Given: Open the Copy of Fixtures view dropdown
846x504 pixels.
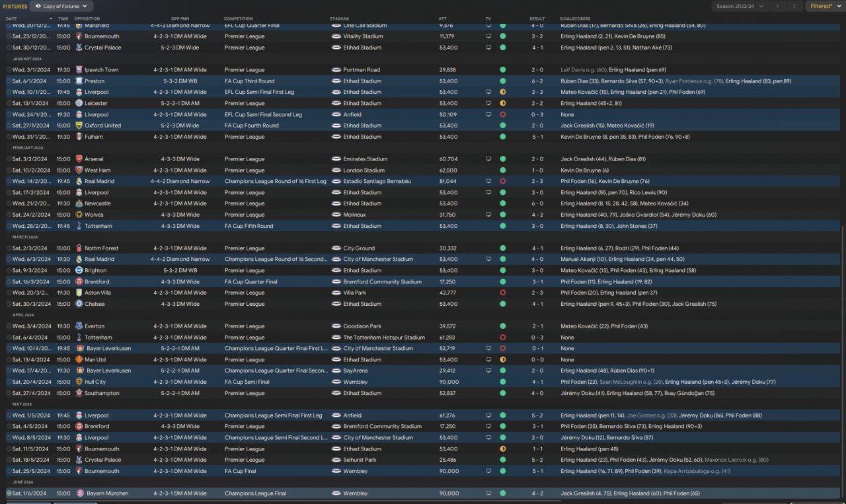Looking at the screenshot, I should [61, 6].
